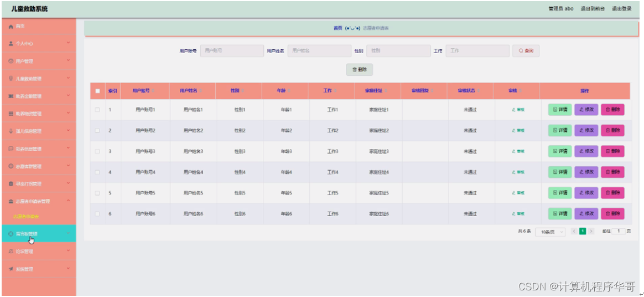This screenshot has width=644, height=297.
Task: Expand 儿童救助管理 with its chevron
Action: point(68,78)
